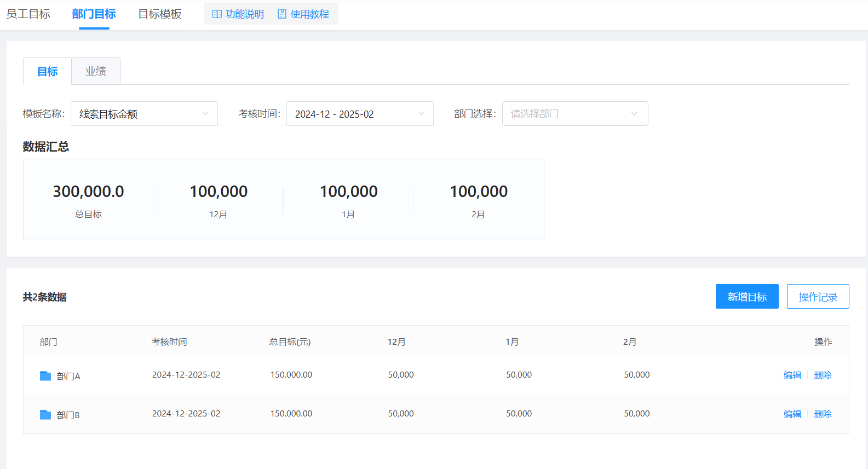
Task: Click the 部门A name in table
Action: 68,377
